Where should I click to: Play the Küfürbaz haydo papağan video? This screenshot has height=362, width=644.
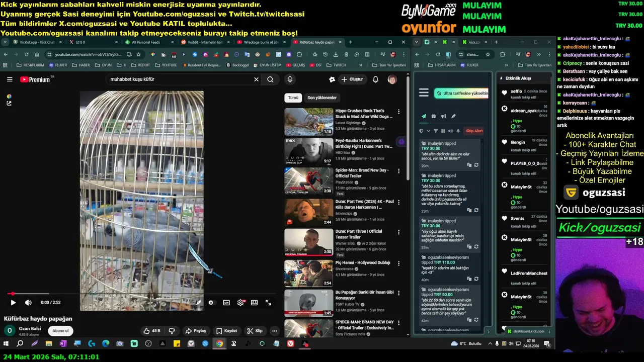(13, 303)
